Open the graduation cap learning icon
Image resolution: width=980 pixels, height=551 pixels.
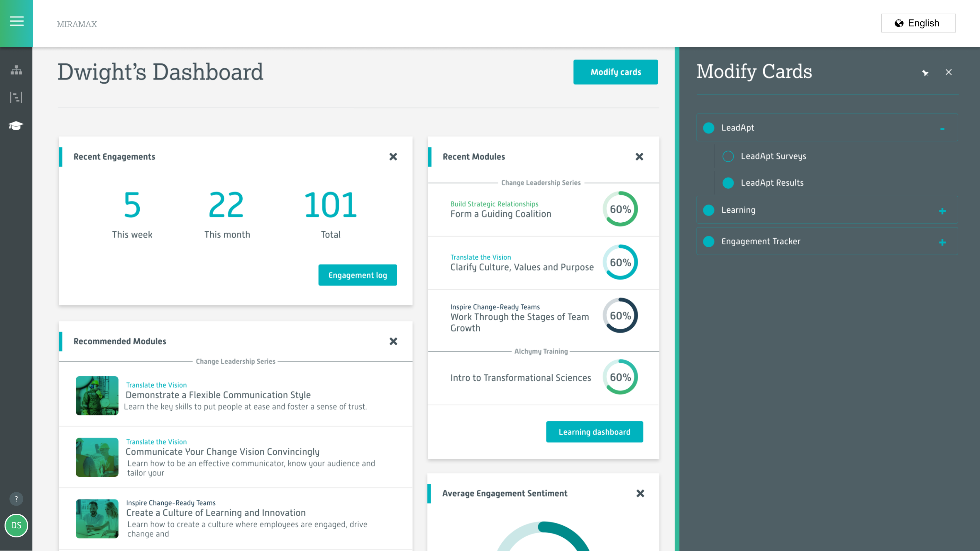pos(16,125)
